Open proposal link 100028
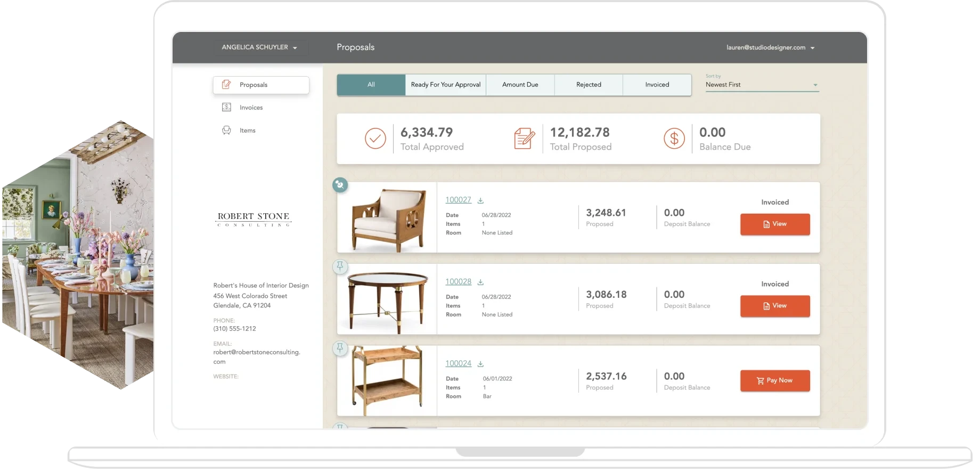 click(x=459, y=282)
